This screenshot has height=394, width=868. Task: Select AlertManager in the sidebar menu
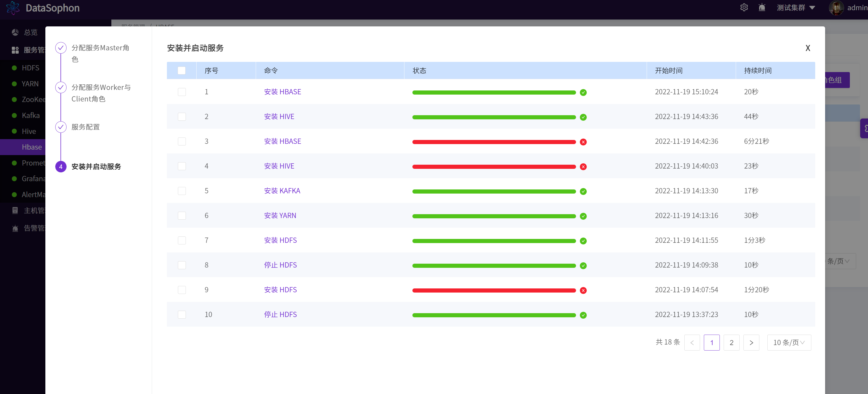[x=23, y=194]
